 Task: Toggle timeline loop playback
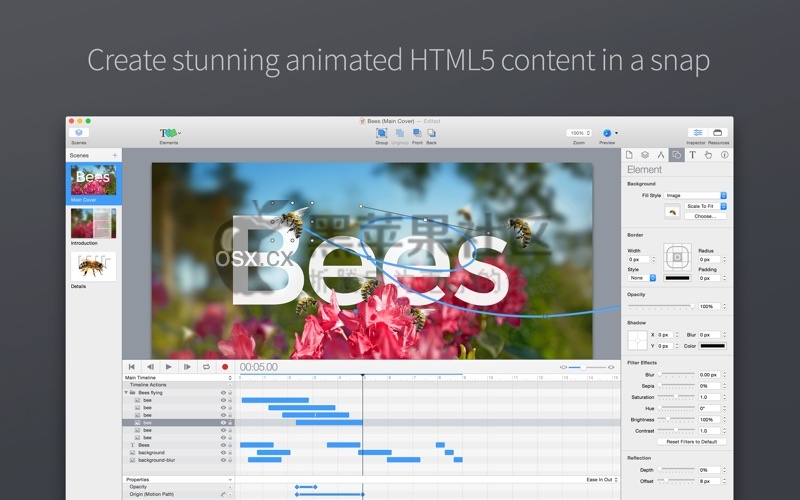(x=206, y=367)
